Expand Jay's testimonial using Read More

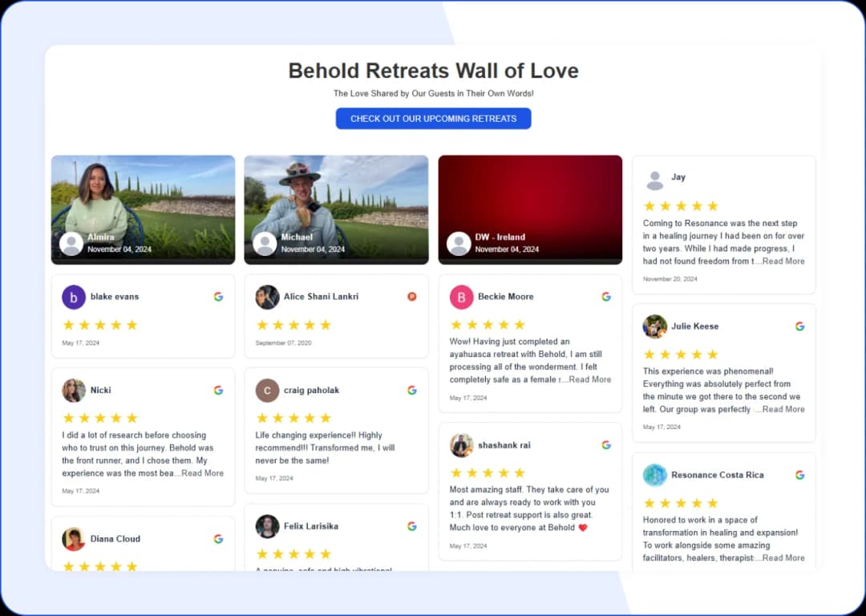coord(783,261)
